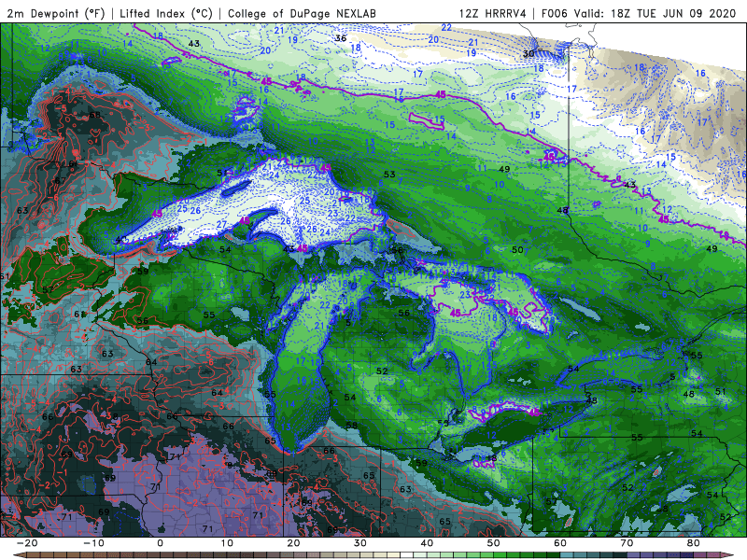
Task: Click the '2m Dewpoint (°F)' title text
Action: point(56,13)
